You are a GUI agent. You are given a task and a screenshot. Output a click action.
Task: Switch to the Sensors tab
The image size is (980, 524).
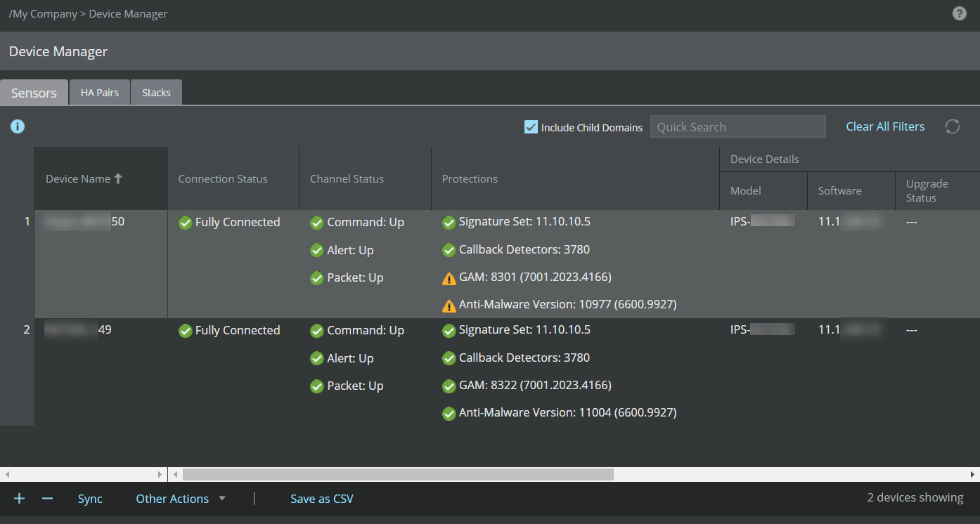click(34, 93)
